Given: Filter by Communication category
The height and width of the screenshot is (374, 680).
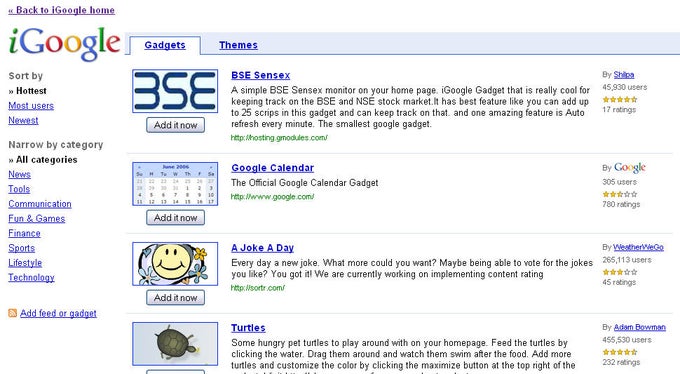Looking at the screenshot, I should coord(39,203).
